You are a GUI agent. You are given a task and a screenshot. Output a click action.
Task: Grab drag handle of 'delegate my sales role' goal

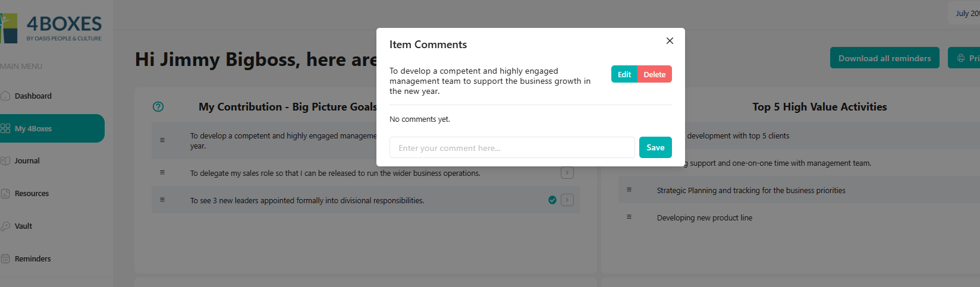pyautogui.click(x=162, y=172)
